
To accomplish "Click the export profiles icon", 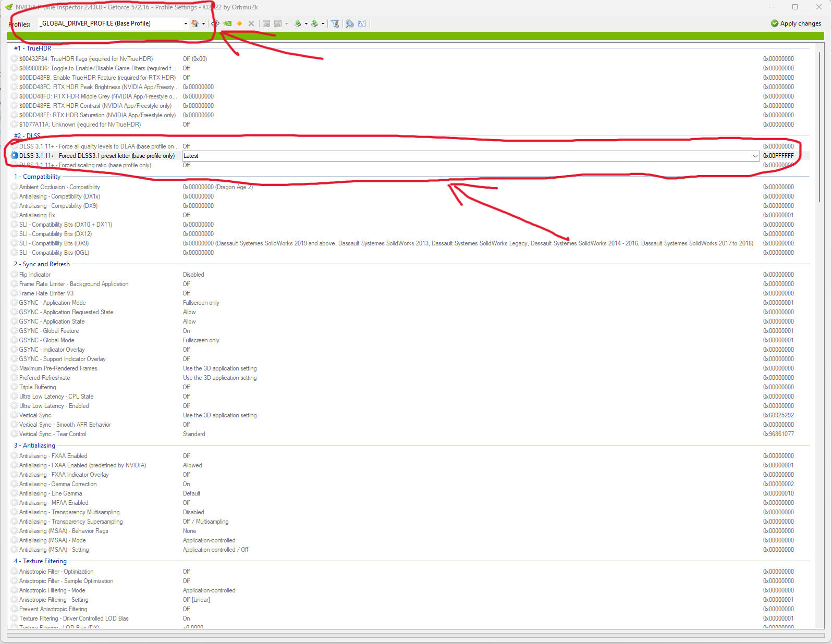I will pos(298,23).
